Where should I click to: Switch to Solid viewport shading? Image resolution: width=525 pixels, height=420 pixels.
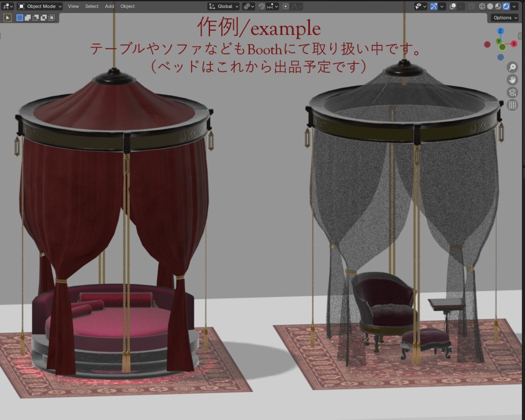(x=490, y=6)
